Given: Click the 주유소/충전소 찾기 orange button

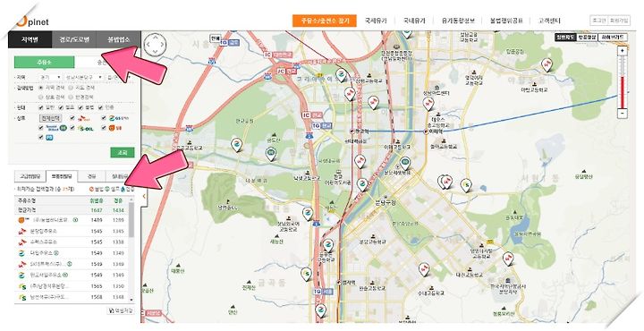Looking at the screenshot, I should [x=325, y=21].
